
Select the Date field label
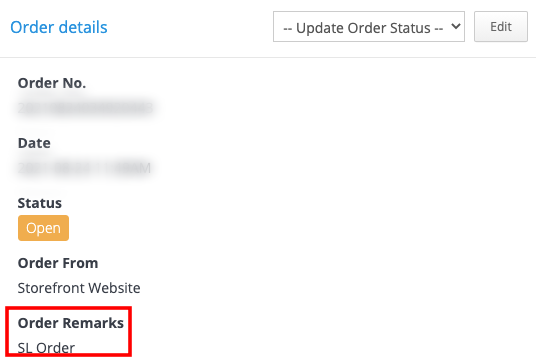coord(34,143)
